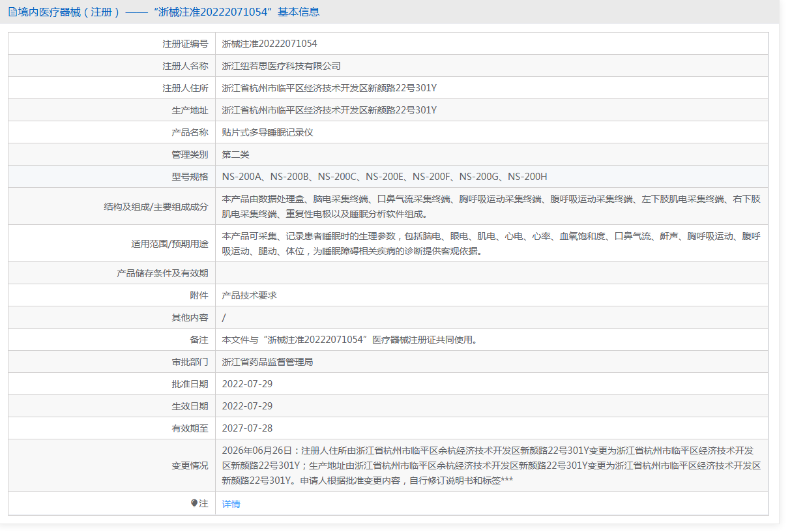Click the 有效期至 row label
This screenshot has width=805, height=532.
190,428
